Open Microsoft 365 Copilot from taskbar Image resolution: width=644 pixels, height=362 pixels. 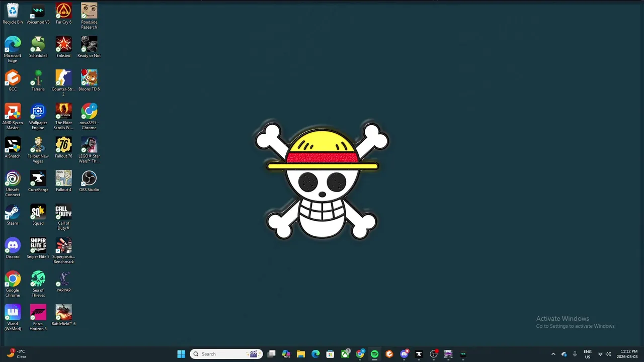(286, 354)
